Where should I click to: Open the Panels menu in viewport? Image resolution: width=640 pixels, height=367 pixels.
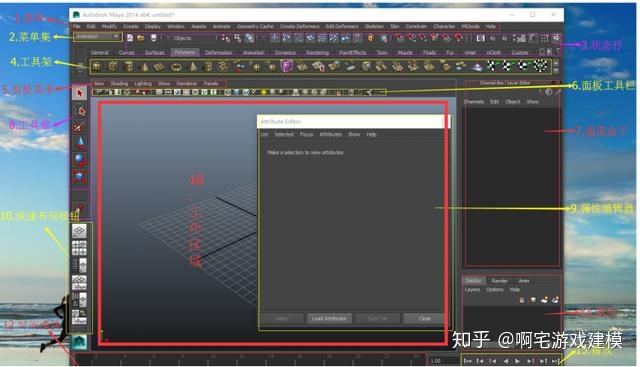[211, 83]
